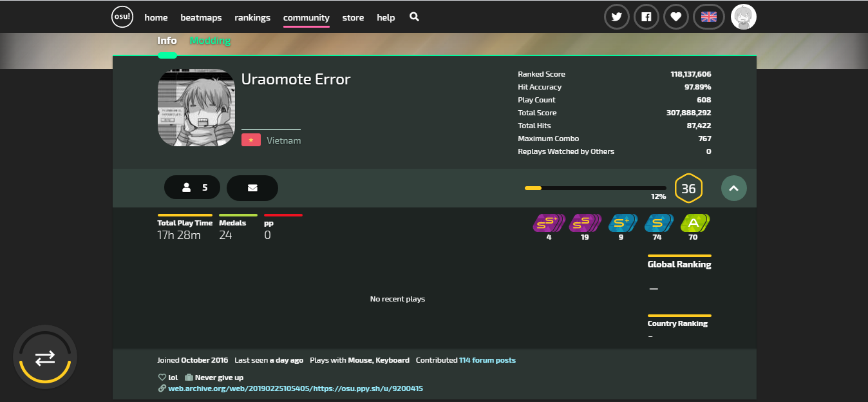Open the 114 forum posts link

click(487, 360)
